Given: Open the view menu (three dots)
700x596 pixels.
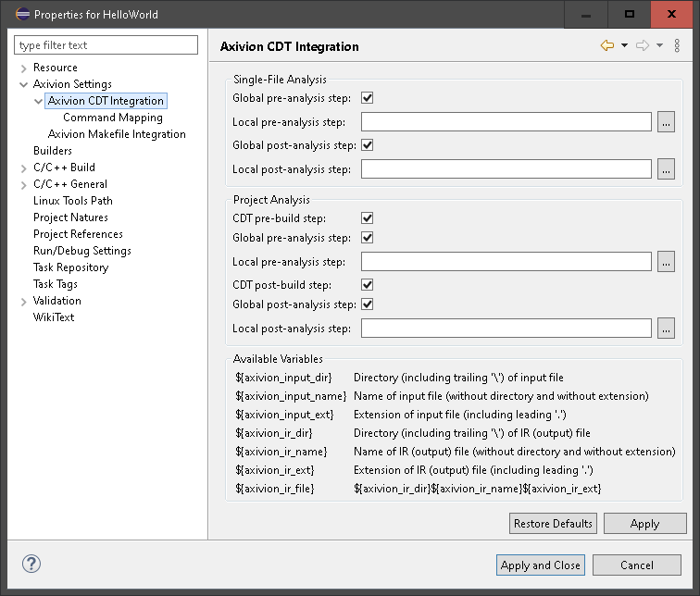Looking at the screenshot, I should 677,45.
